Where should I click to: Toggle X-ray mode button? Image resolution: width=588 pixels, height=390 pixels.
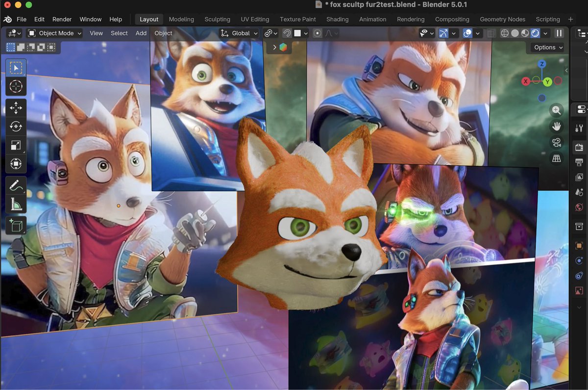point(491,33)
